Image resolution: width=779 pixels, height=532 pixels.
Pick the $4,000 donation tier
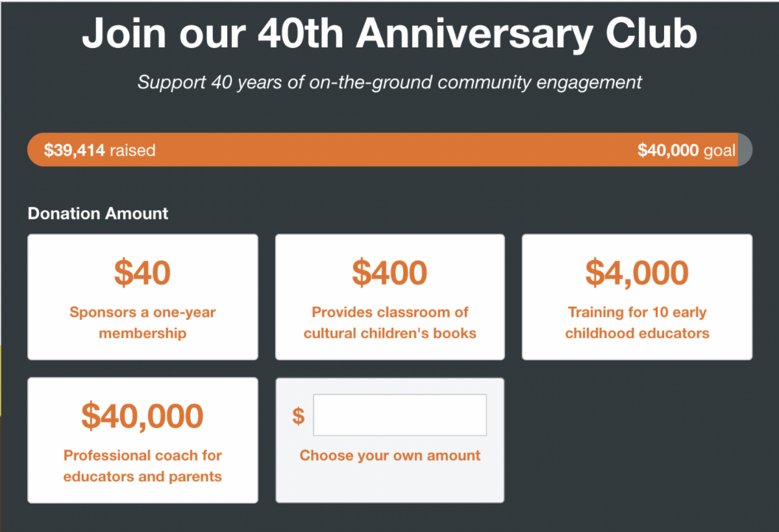click(637, 273)
